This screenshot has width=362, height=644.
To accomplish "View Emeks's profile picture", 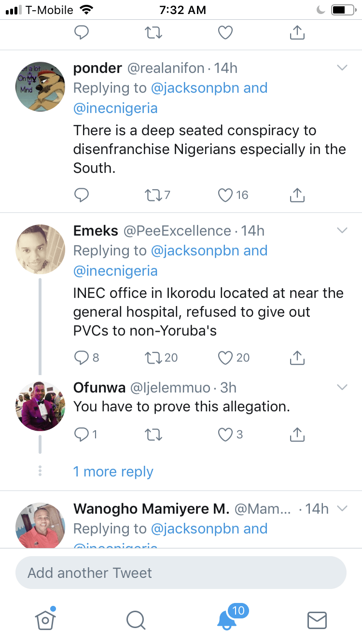I will (41, 249).
